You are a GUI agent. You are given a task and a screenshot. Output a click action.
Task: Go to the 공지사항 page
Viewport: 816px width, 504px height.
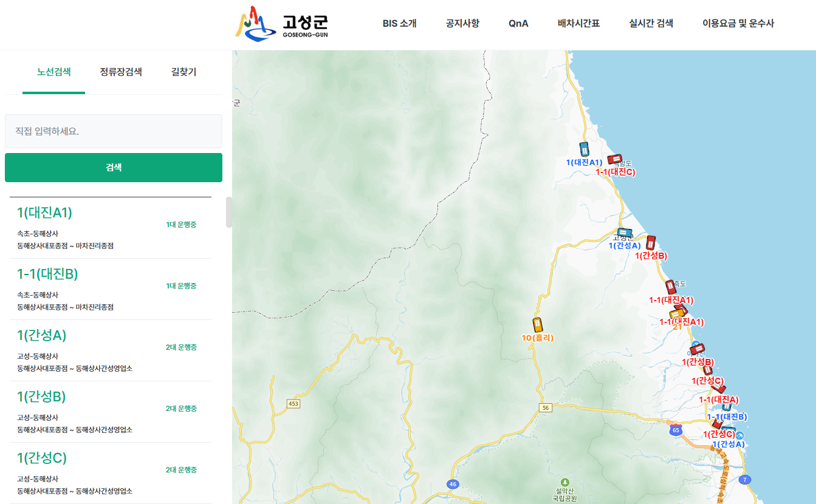[462, 24]
